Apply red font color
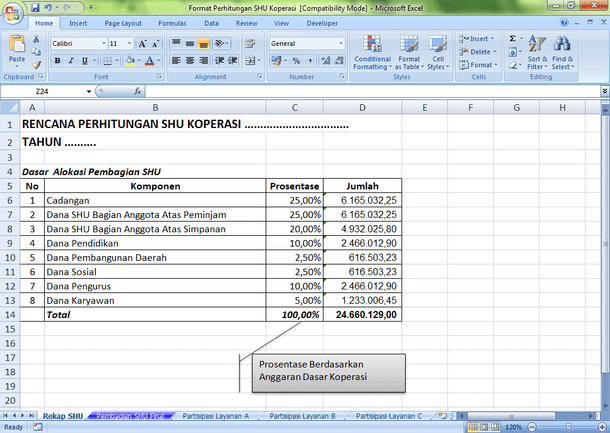Image resolution: width=610 pixels, height=433 pixels. (x=149, y=61)
